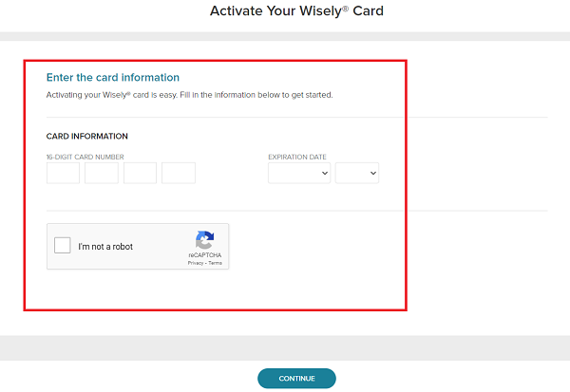Click the 16-DIGIT CARD NUMBER label
This screenshot has width=570, height=392.
tap(85, 157)
